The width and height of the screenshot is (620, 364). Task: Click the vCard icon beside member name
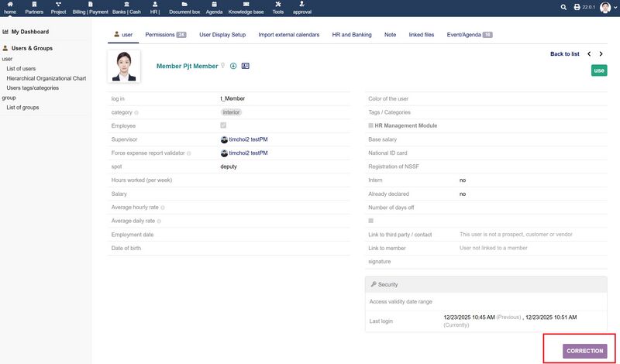[246, 66]
